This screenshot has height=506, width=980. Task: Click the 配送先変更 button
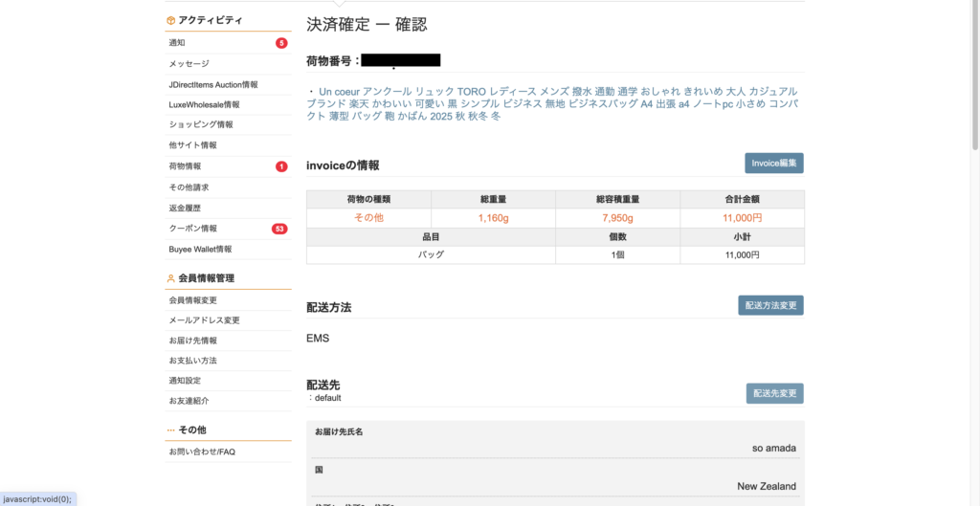coord(774,393)
